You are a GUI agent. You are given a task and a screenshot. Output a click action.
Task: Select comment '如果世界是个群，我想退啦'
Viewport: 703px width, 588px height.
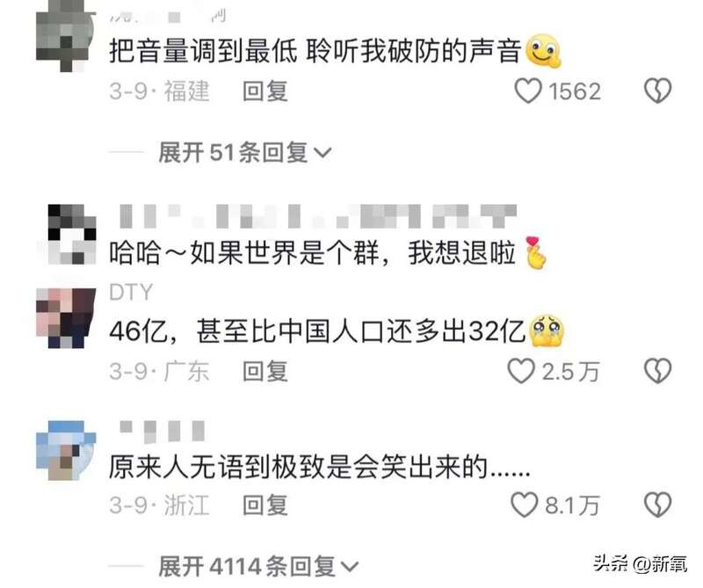329,252
